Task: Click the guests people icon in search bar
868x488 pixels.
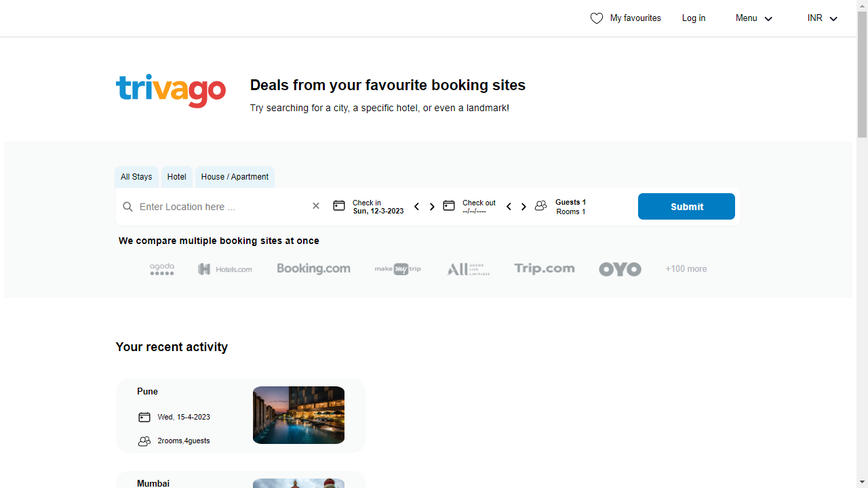Action: pyautogui.click(x=540, y=205)
